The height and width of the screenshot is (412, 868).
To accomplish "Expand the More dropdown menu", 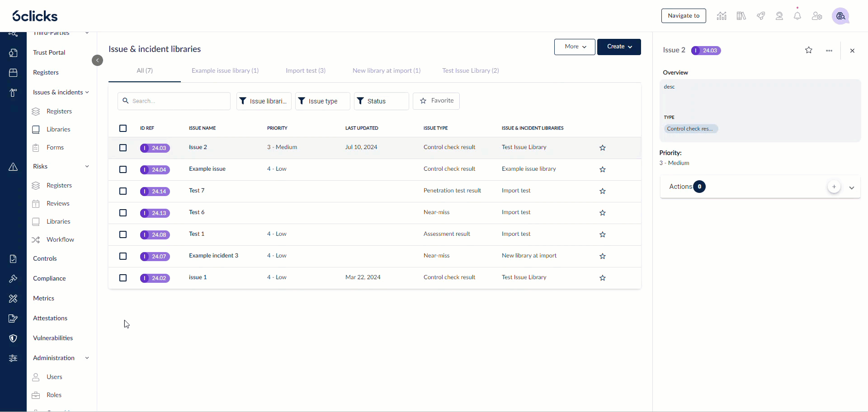I will (575, 47).
